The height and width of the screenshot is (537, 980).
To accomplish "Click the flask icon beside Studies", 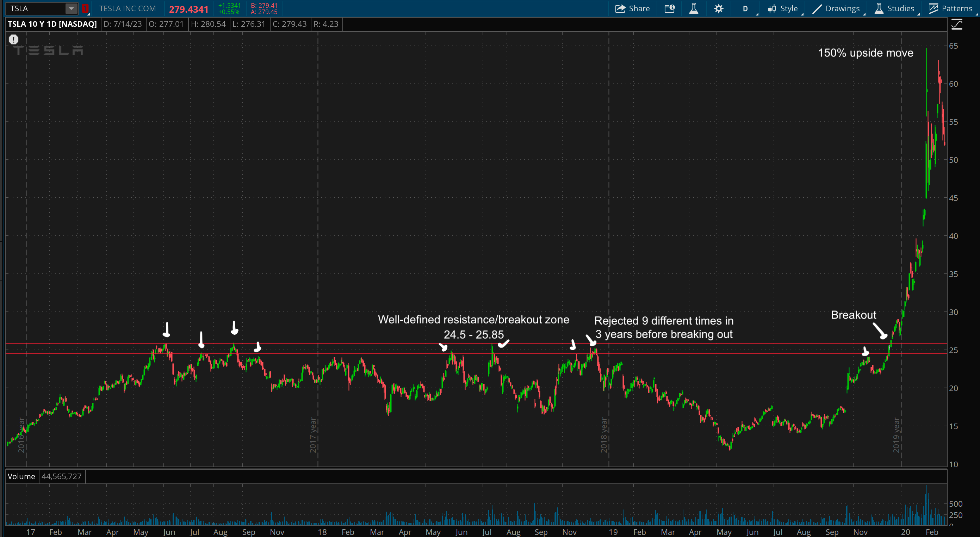I will point(879,8).
